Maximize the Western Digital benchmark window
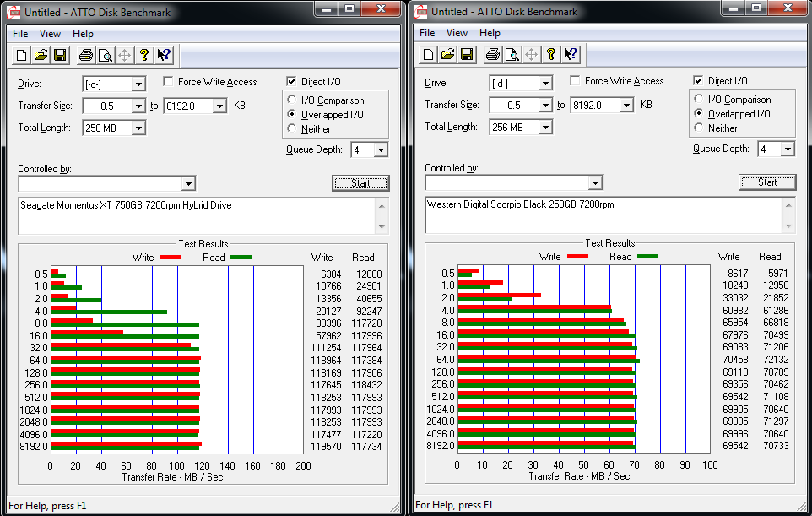812x516 pixels. point(756,8)
